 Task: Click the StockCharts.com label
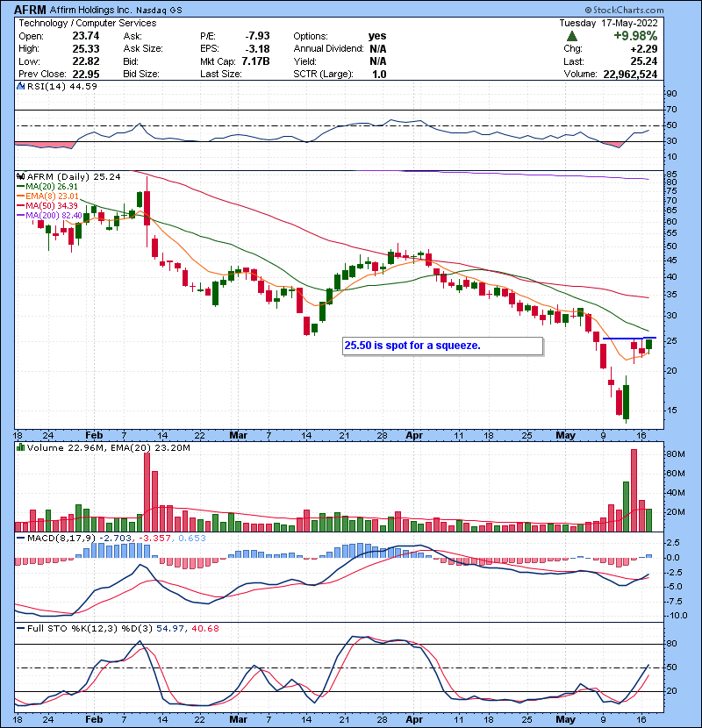click(x=625, y=10)
